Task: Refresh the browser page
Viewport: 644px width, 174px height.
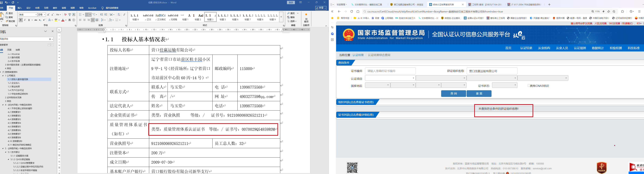Action: click(352, 11)
